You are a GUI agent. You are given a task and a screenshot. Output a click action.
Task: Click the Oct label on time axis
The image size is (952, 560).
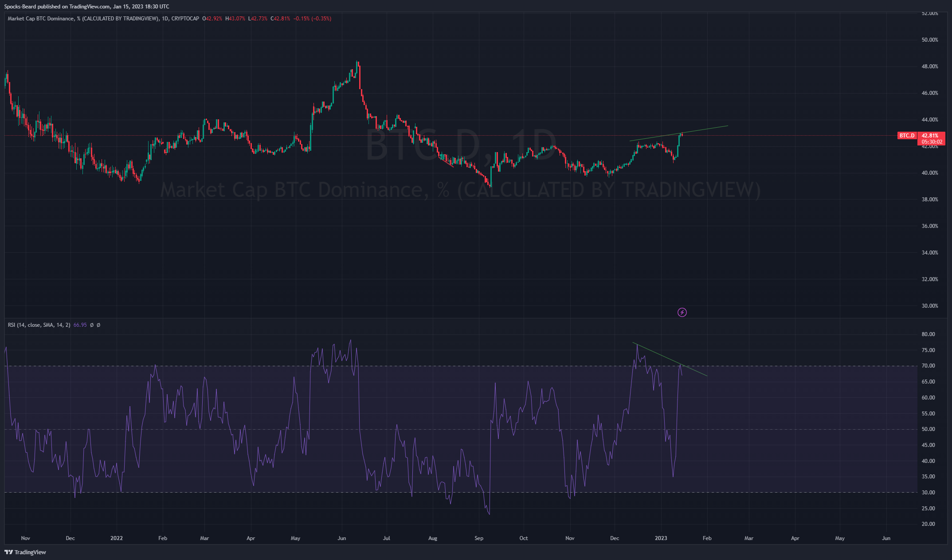tap(524, 538)
